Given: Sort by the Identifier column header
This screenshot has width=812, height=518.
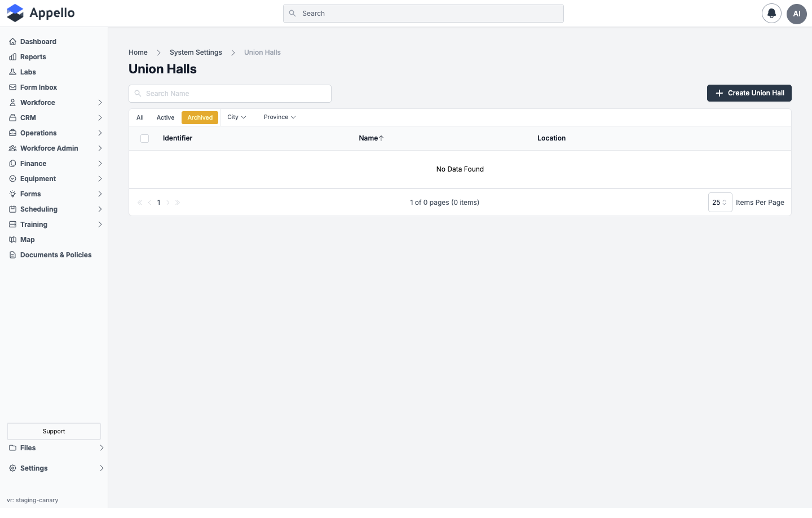Looking at the screenshot, I should tap(178, 138).
